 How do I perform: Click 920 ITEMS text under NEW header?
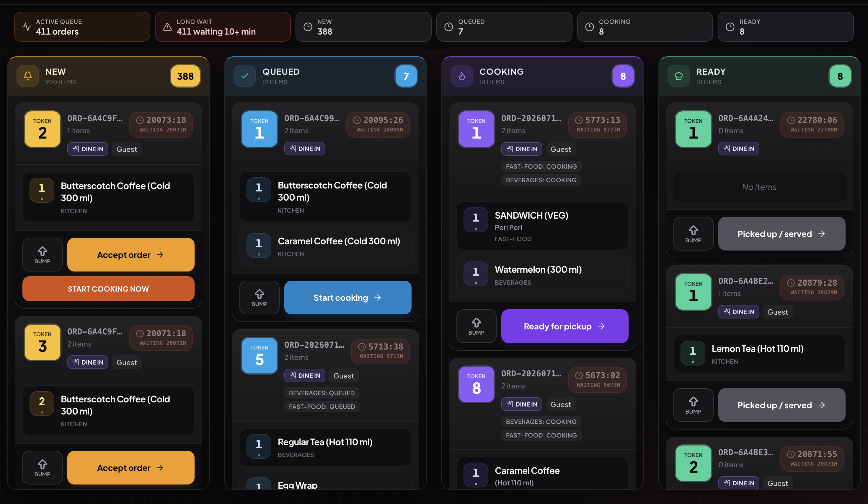[61, 82]
